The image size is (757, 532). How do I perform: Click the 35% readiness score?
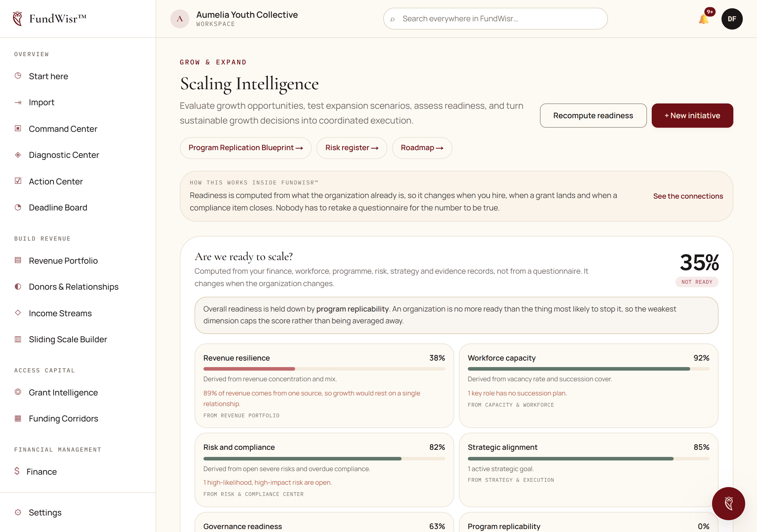point(699,262)
